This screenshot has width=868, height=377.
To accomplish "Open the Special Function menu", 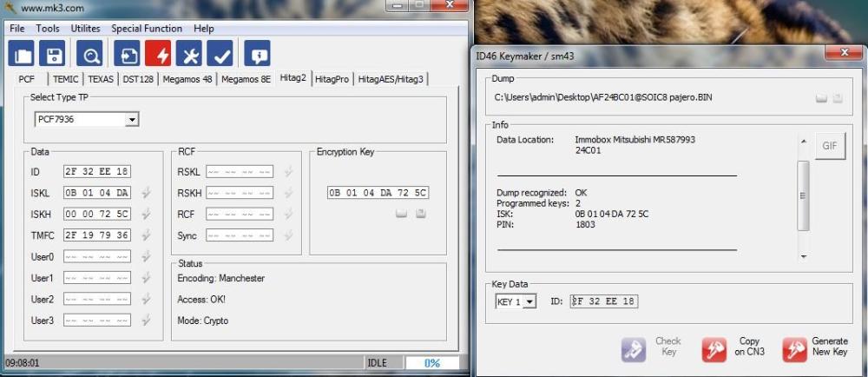I will click(x=144, y=29).
